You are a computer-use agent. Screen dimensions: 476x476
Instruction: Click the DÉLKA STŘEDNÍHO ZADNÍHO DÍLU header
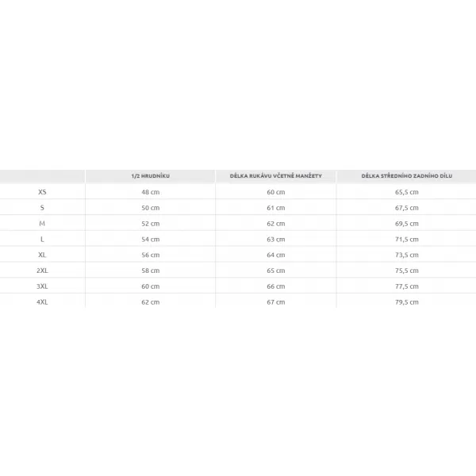pos(406,176)
